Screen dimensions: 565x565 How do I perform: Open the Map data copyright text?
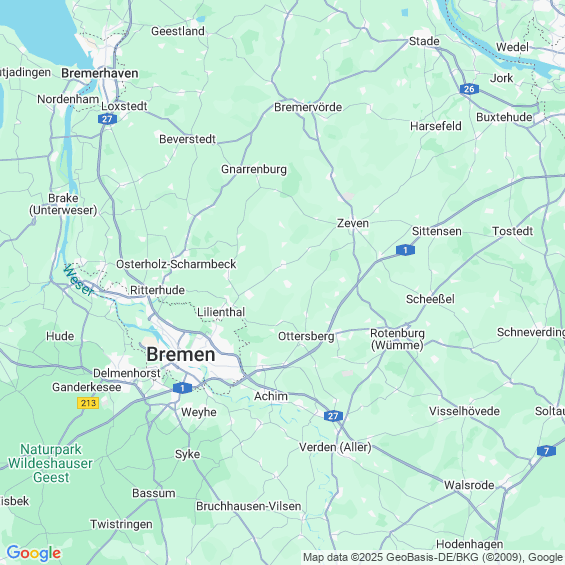tap(433, 557)
